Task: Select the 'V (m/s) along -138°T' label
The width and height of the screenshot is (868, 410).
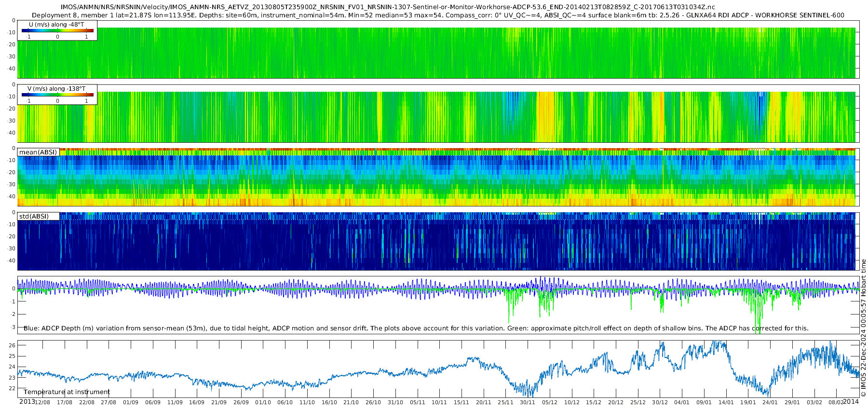Action: (x=56, y=89)
